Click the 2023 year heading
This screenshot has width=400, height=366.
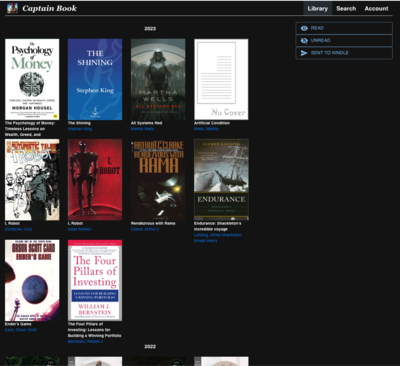click(150, 29)
